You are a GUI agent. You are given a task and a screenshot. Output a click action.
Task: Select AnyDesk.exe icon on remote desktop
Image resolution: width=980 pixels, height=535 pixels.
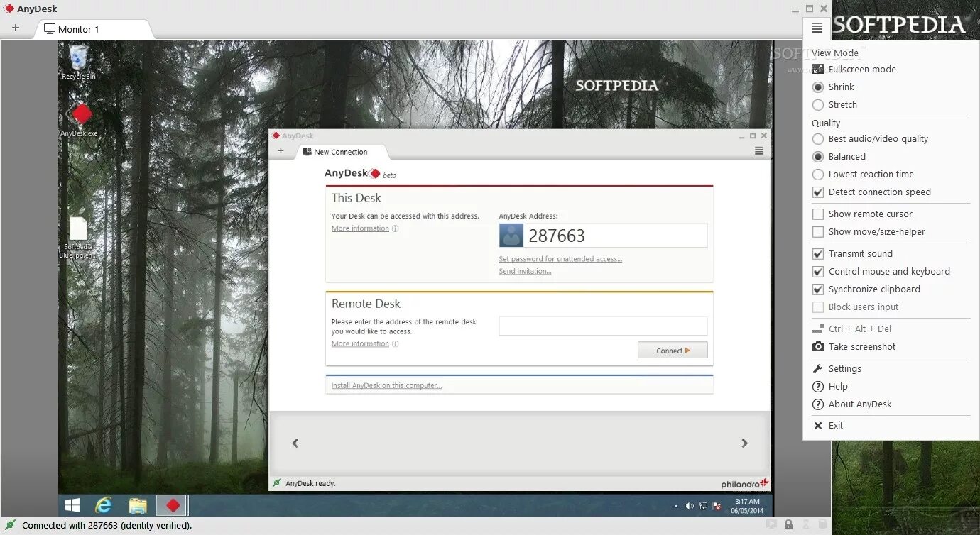(80, 119)
